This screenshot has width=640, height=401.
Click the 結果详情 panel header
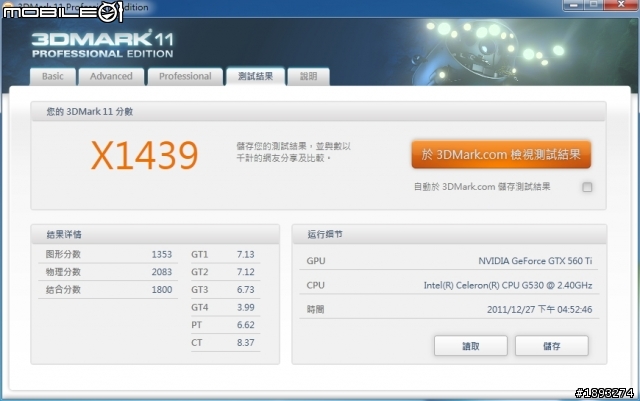pyautogui.click(x=155, y=234)
